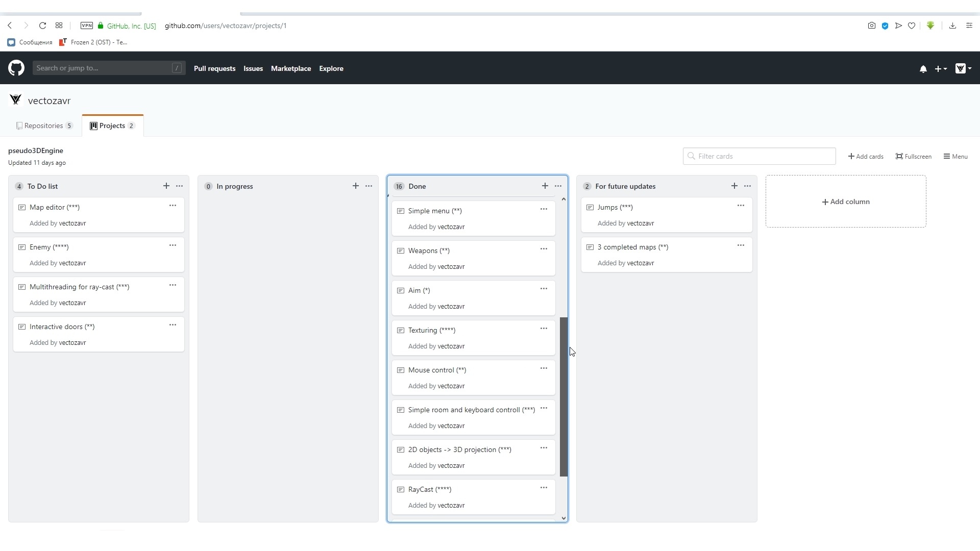Add a card to To Do list column
The width and height of the screenshot is (980, 551).
pos(166,186)
